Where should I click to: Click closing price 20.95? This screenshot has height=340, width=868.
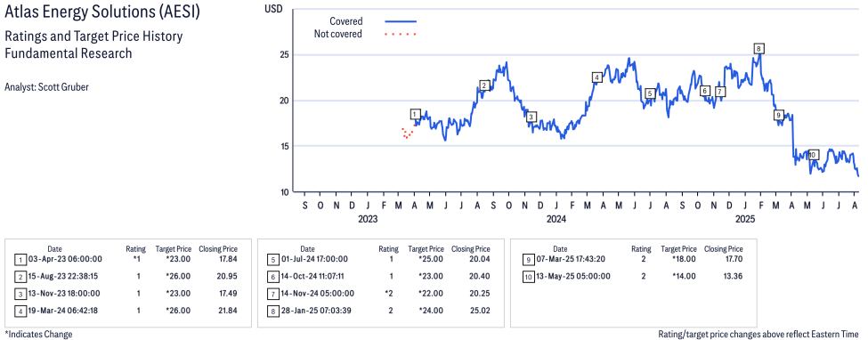(x=228, y=276)
